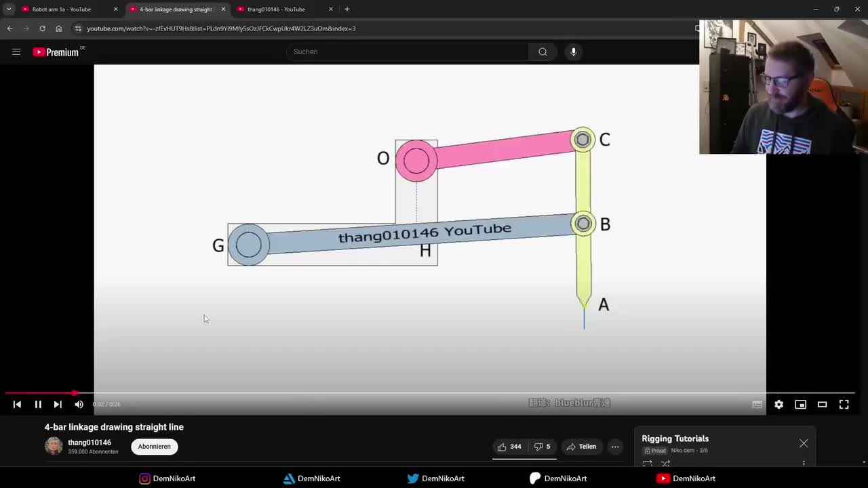Mute the video volume
This screenshot has width=868, height=488.
[79, 404]
